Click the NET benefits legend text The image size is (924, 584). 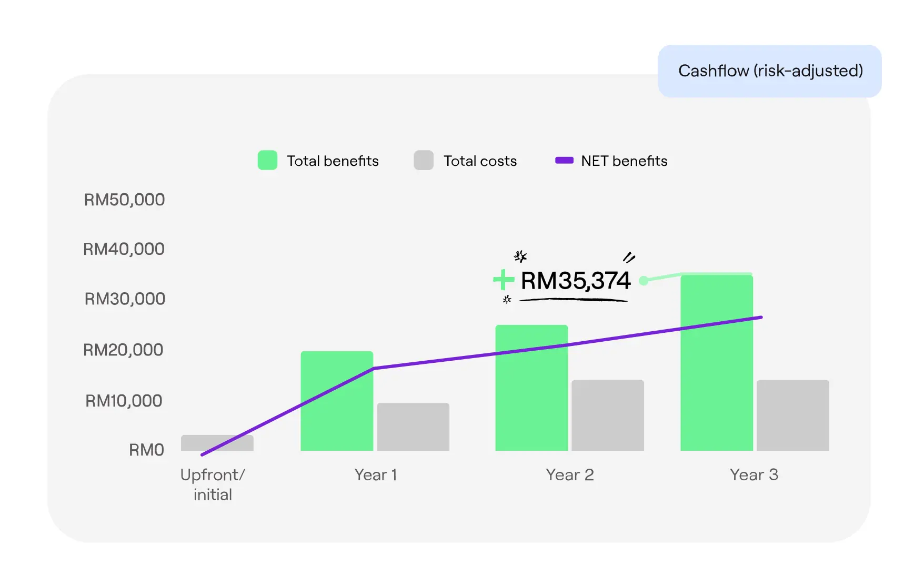point(624,161)
